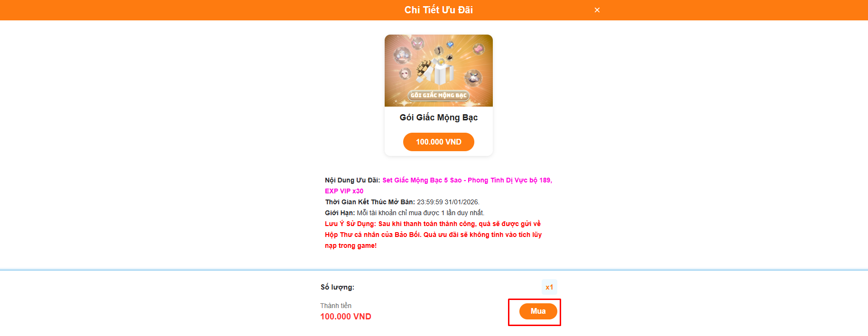Click the red Lưu Ý Sử Dụng notice

click(x=433, y=235)
